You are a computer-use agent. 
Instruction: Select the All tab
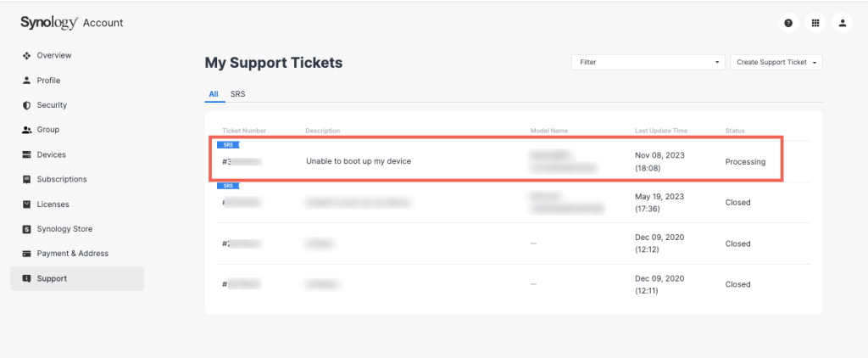tap(214, 94)
